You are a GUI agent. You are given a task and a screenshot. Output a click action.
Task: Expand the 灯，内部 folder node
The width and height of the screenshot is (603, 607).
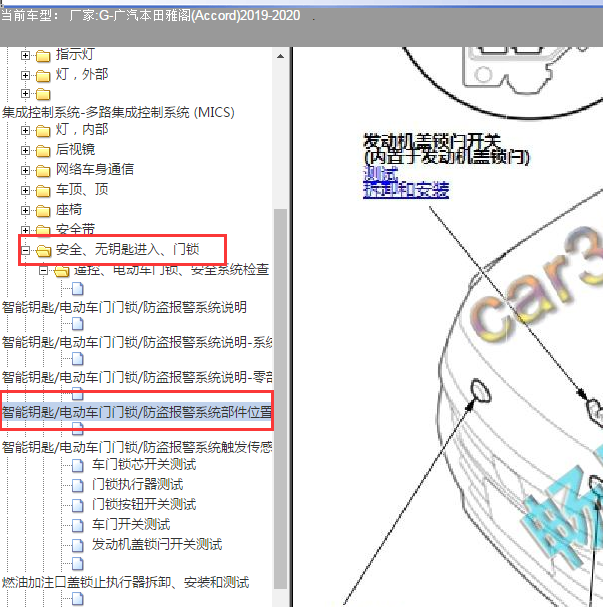(25, 130)
